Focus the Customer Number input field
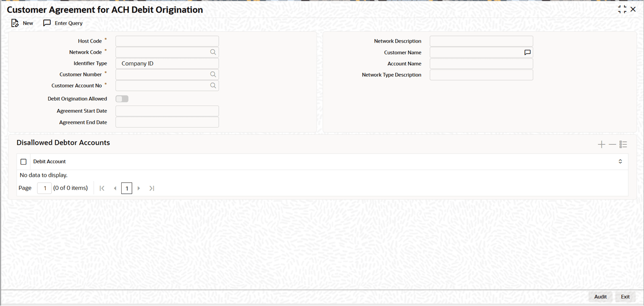Viewport: 644px width, 306px height. (167, 74)
